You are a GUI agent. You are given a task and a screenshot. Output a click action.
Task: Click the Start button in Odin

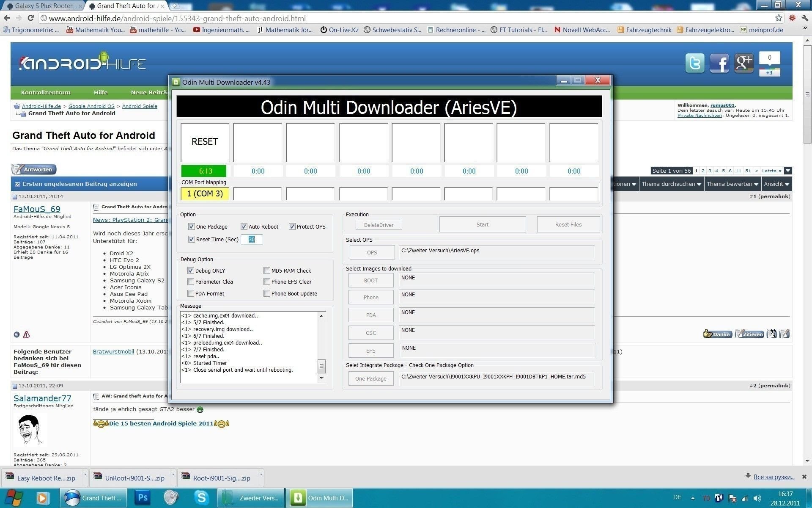click(483, 224)
